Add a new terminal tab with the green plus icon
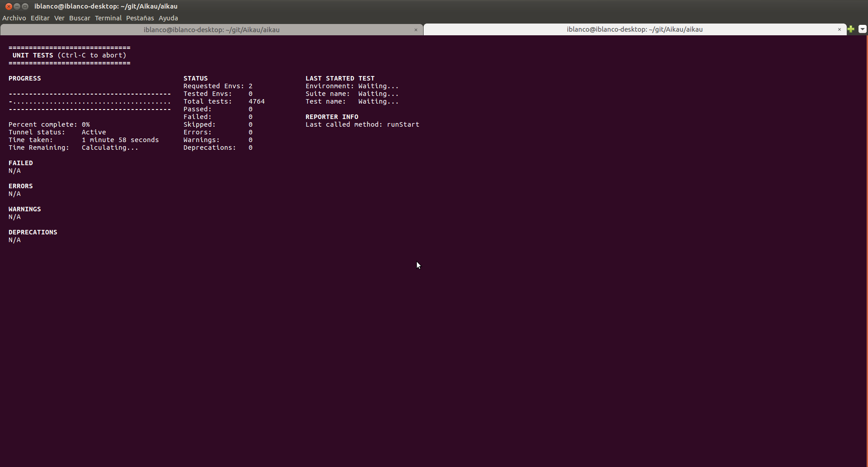 tap(851, 29)
